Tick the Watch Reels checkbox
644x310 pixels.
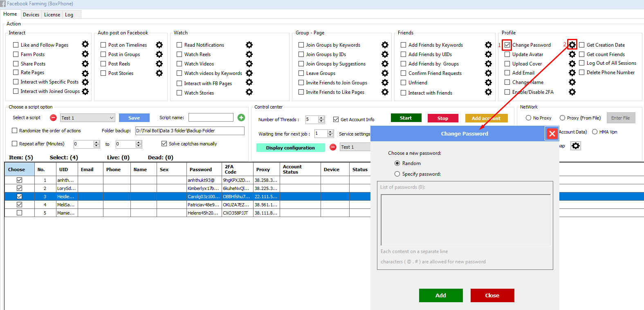pyautogui.click(x=179, y=54)
